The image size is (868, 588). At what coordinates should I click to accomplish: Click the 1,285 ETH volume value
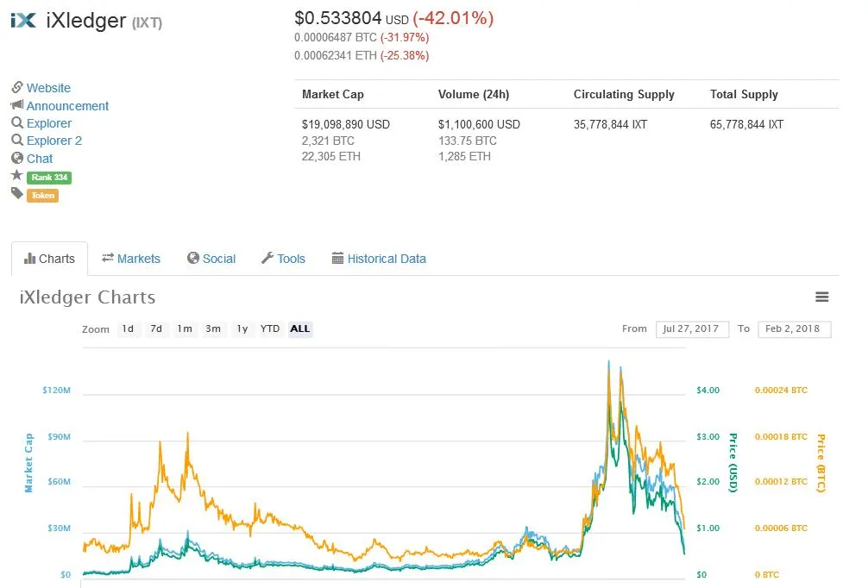click(464, 157)
